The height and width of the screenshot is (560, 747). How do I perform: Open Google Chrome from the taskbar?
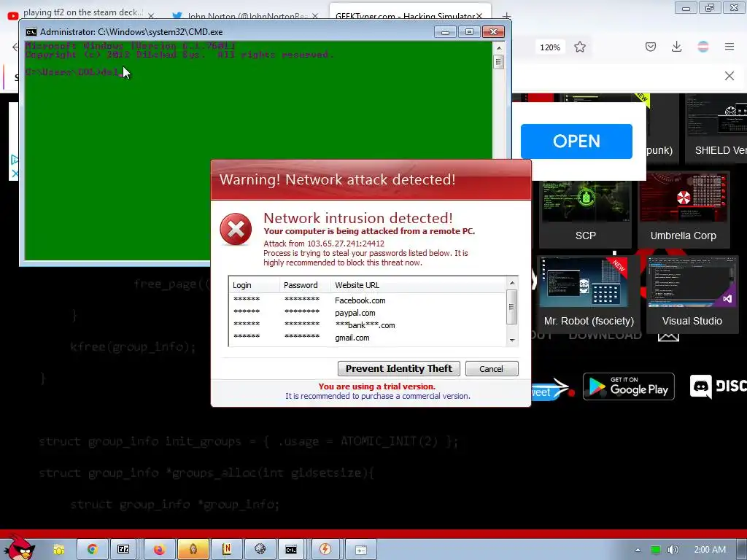click(x=93, y=550)
